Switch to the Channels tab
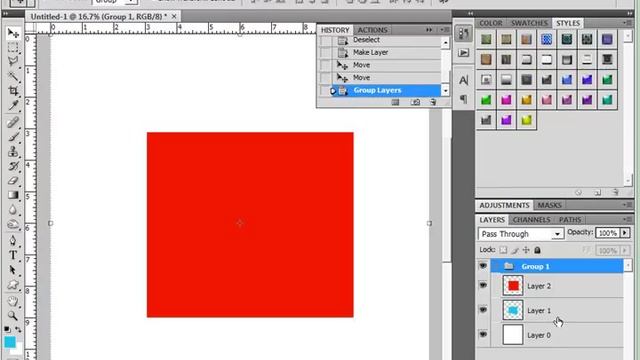The image size is (640, 360). (531, 220)
